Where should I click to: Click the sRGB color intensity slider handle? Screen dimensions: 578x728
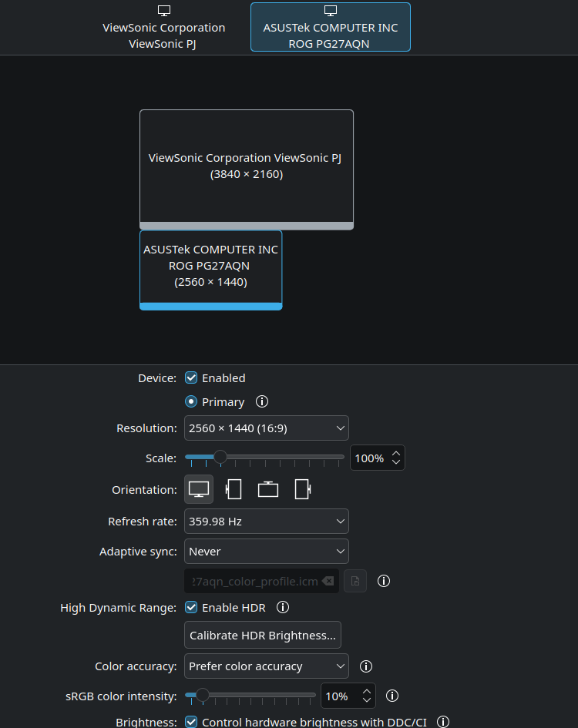click(x=203, y=695)
